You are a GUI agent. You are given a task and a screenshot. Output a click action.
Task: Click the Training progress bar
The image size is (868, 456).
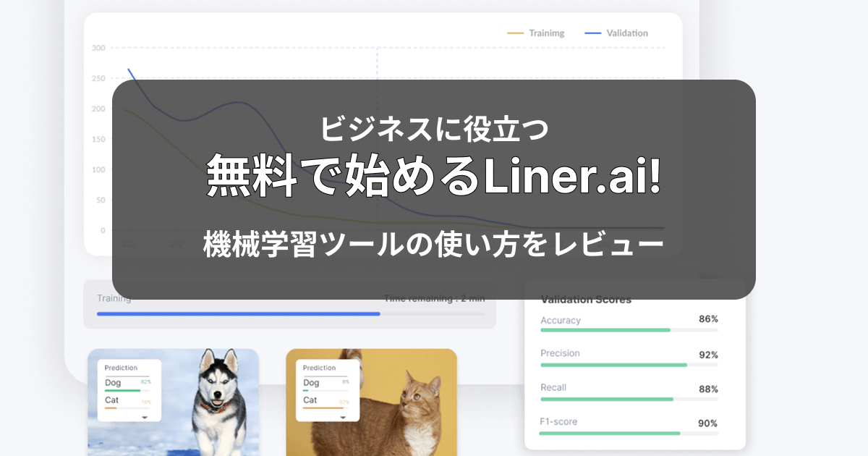[291, 314]
